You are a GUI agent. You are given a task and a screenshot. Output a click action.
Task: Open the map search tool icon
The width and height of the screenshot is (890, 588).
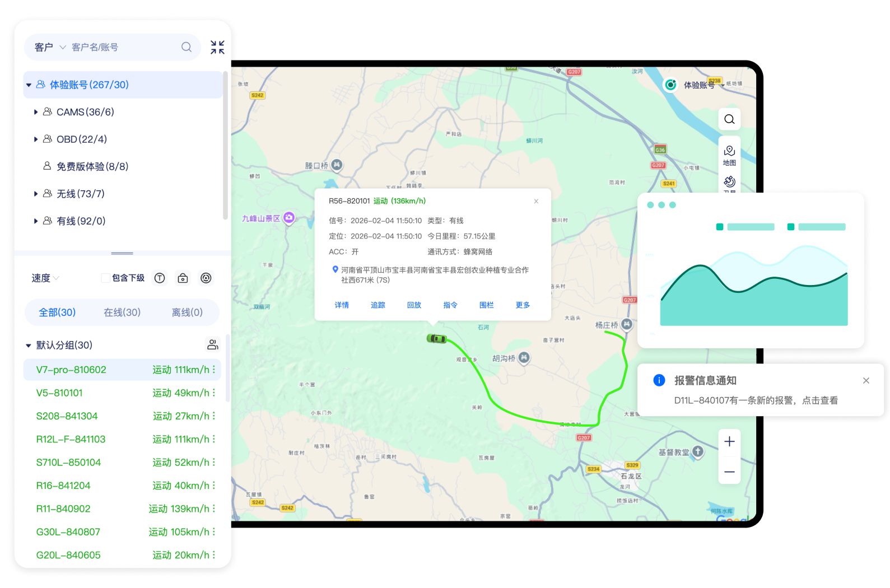(x=729, y=119)
